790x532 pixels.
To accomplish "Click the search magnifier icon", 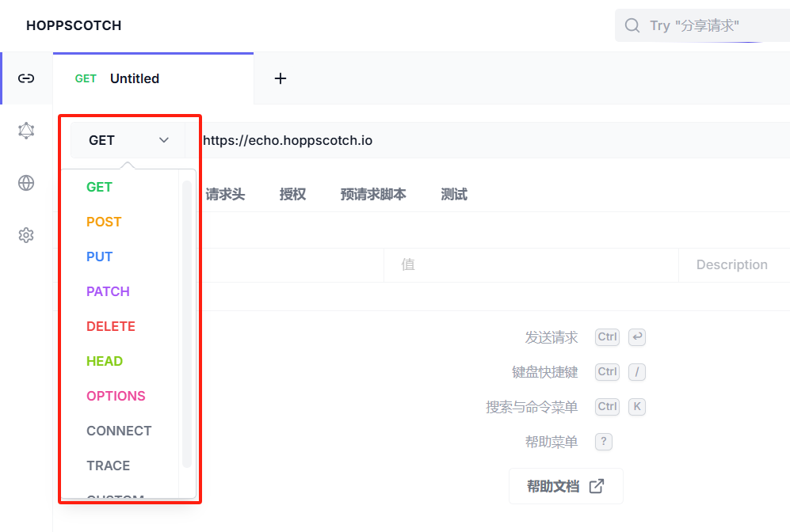I will pyautogui.click(x=632, y=25).
